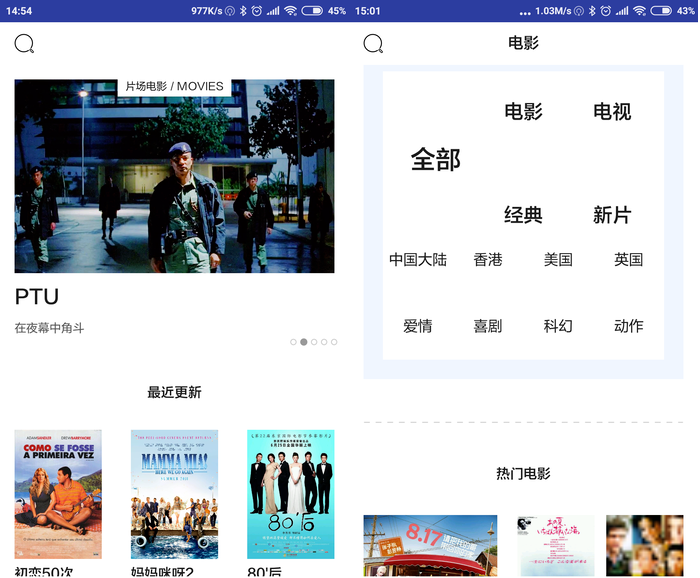Filter by 香港 region
The width and height of the screenshot is (700, 578).
tap(488, 259)
